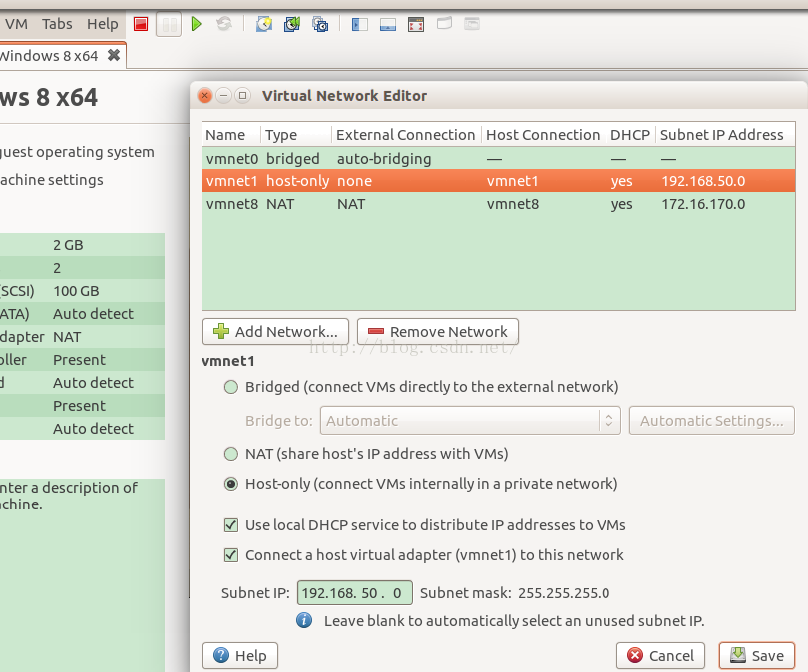The width and height of the screenshot is (808, 672).
Task: Click Automatic Settings button
Action: (x=711, y=420)
